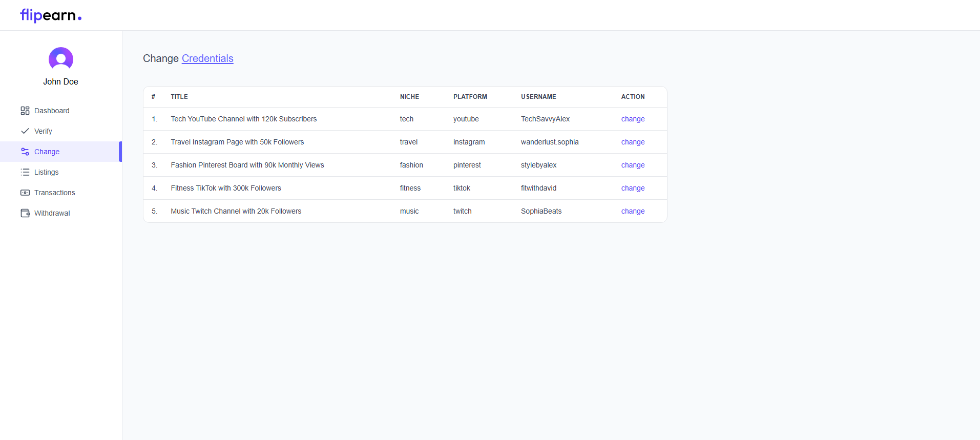980x440 pixels.
Task: Click the Dashboard grid icon
Action: 25,111
